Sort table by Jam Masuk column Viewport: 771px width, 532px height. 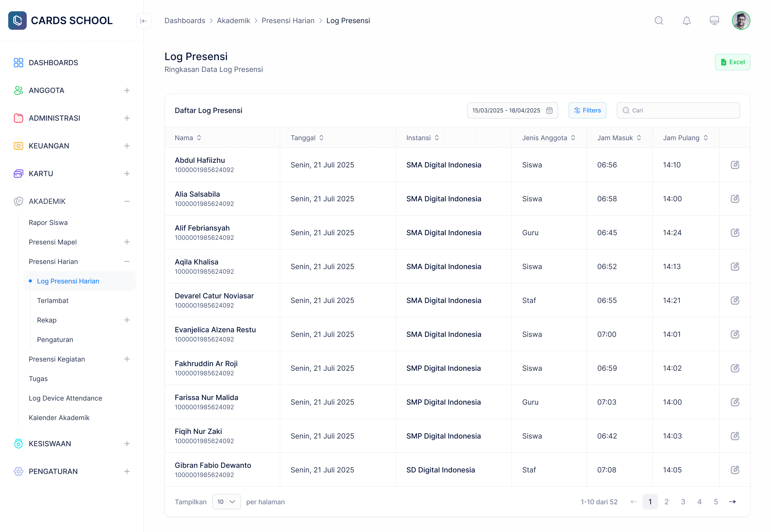(639, 138)
